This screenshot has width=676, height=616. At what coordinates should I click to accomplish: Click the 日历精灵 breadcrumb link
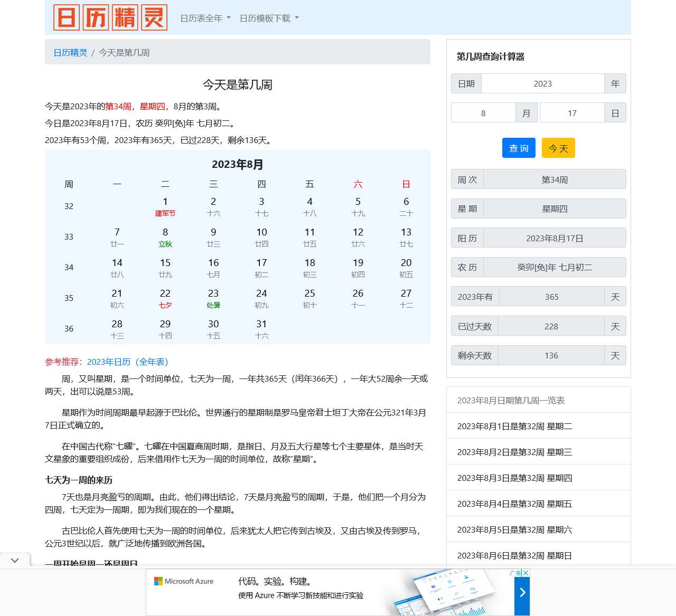click(x=69, y=52)
